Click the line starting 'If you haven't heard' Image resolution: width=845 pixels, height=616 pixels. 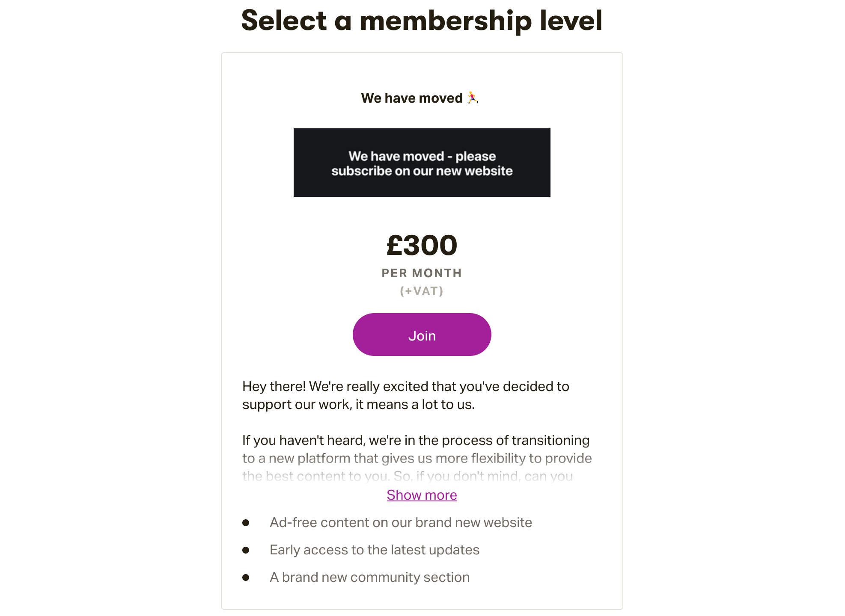[x=416, y=440]
